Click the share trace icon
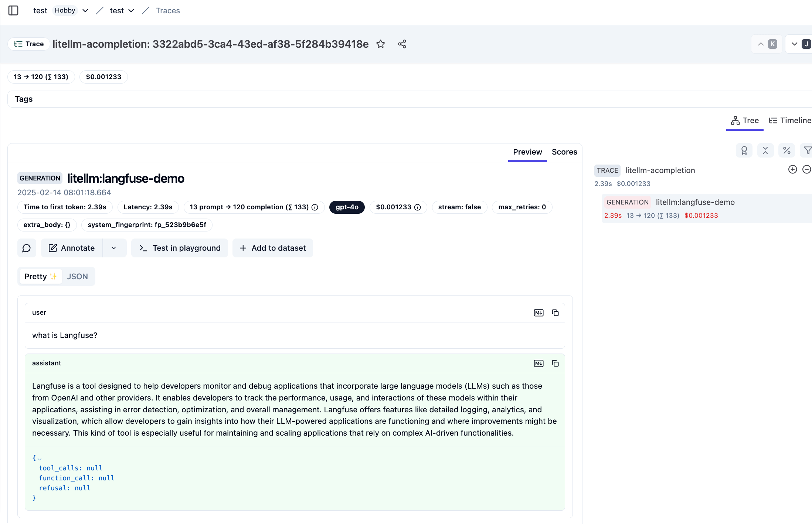 (402, 44)
